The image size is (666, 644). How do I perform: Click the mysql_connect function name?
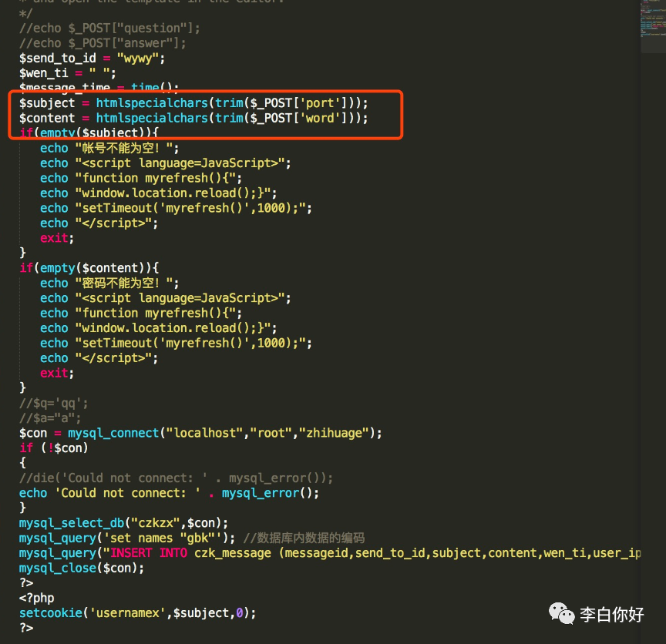point(113,433)
